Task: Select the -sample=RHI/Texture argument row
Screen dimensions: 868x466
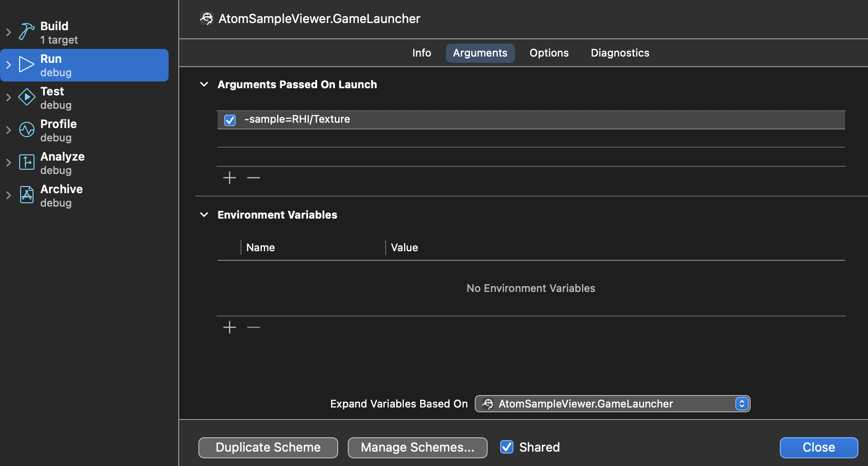Action: (527, 120)
